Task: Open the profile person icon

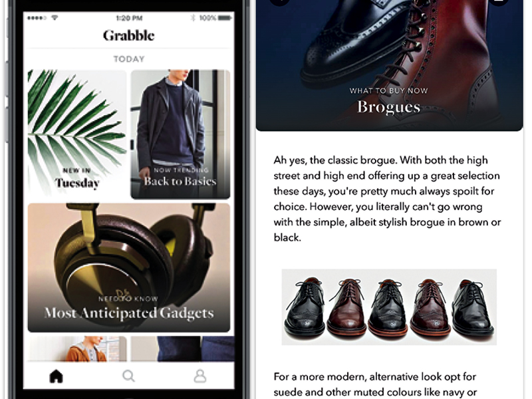Action: 200,376
